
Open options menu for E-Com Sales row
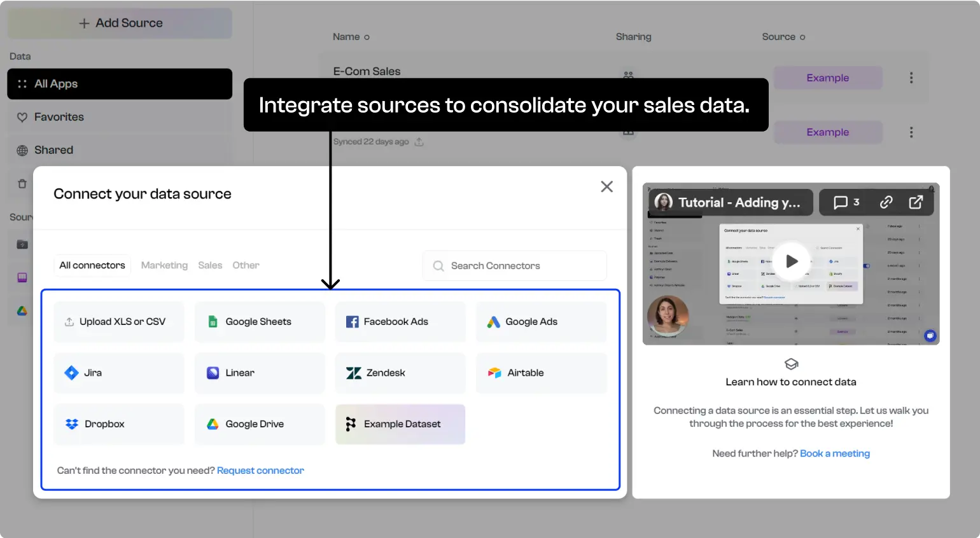pyautogui.click(x=911, y=78)
